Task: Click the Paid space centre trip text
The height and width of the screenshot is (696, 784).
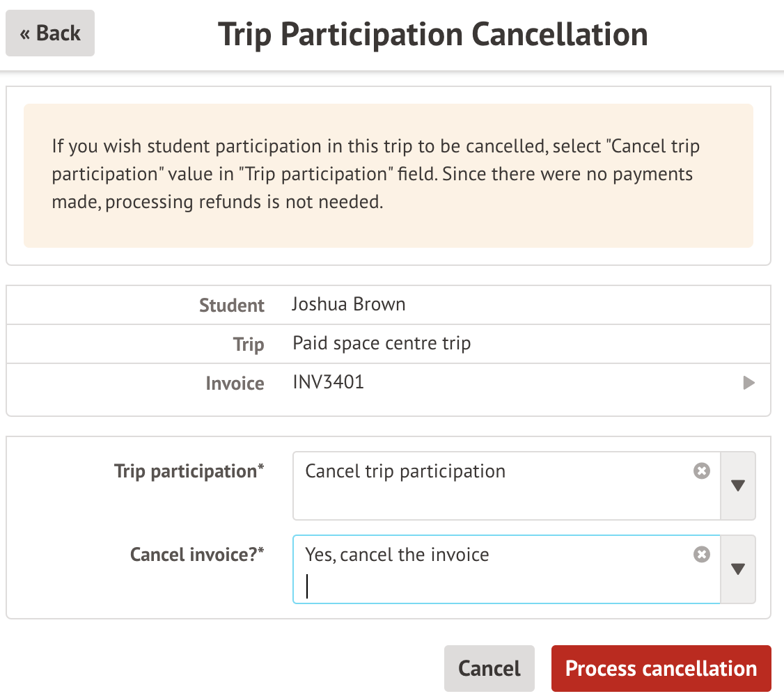Action: (x=382, y=343)
